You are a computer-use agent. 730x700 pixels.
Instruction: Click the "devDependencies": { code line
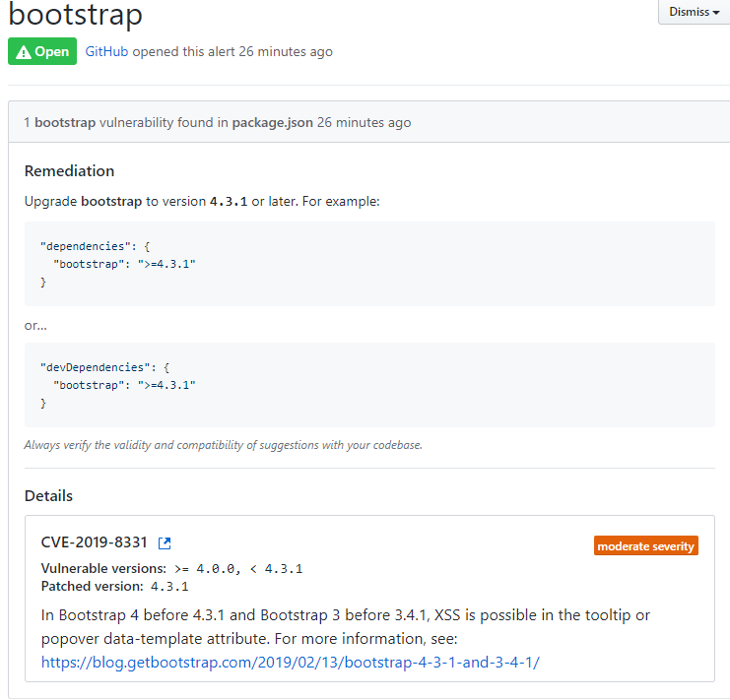coord(104,367)
